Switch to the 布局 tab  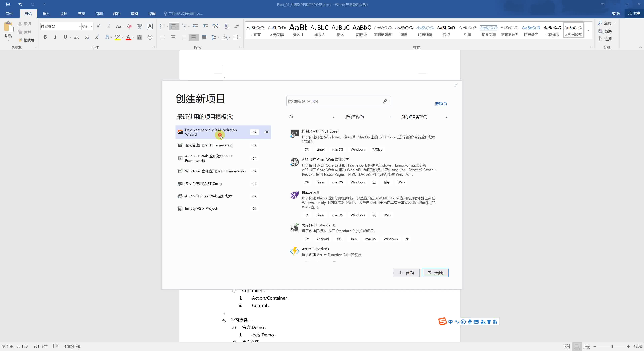[81, 13]
